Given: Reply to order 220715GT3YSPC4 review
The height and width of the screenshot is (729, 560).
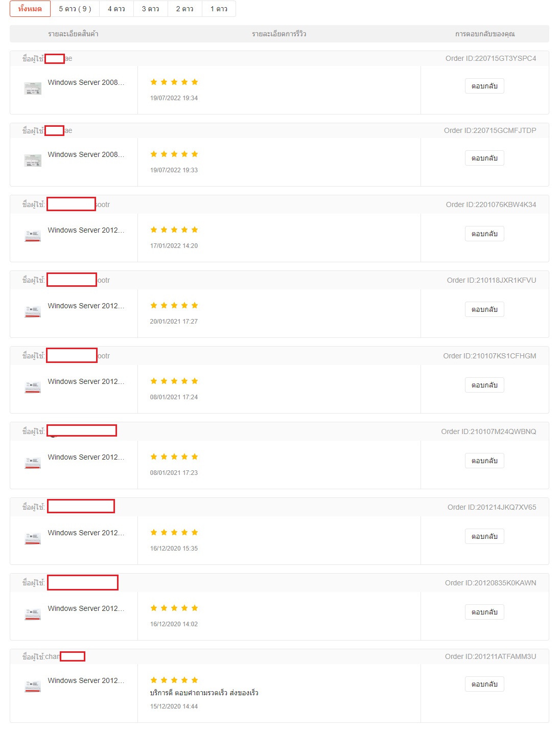Looking at the screenshot, I should 484,86.
